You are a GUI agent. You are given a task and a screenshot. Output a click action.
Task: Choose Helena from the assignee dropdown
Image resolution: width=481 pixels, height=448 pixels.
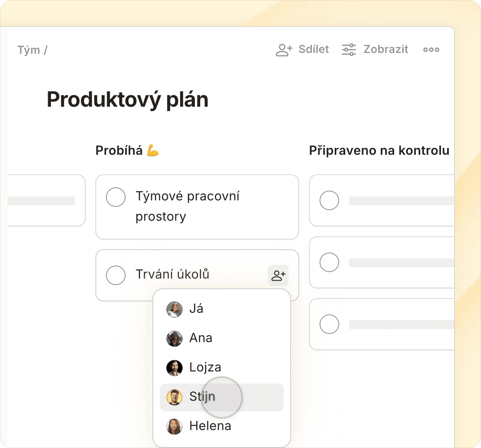(x=210, y=426)
